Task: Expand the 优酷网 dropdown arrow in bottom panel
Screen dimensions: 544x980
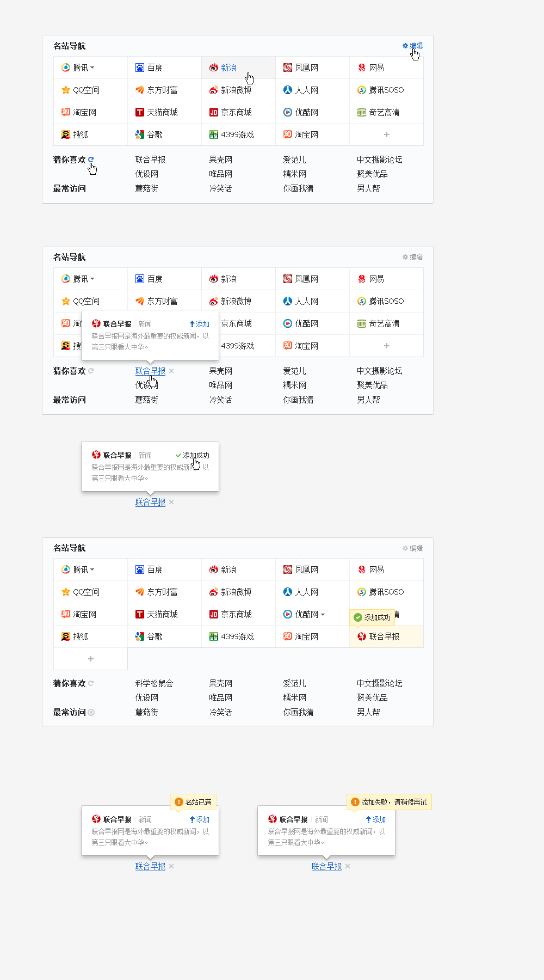Action: click(x=323, y=614)
